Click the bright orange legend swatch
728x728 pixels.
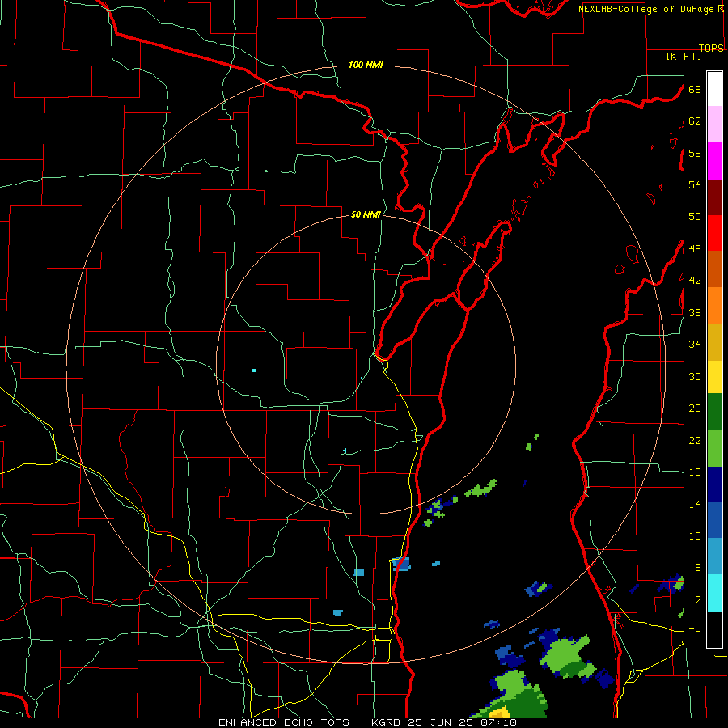click(714, 306)
